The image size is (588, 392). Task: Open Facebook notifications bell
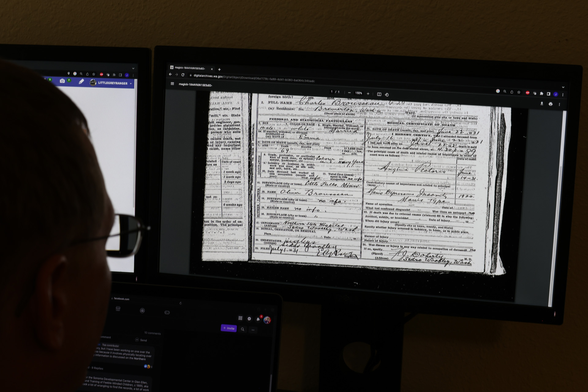click(x=258, y=319)
